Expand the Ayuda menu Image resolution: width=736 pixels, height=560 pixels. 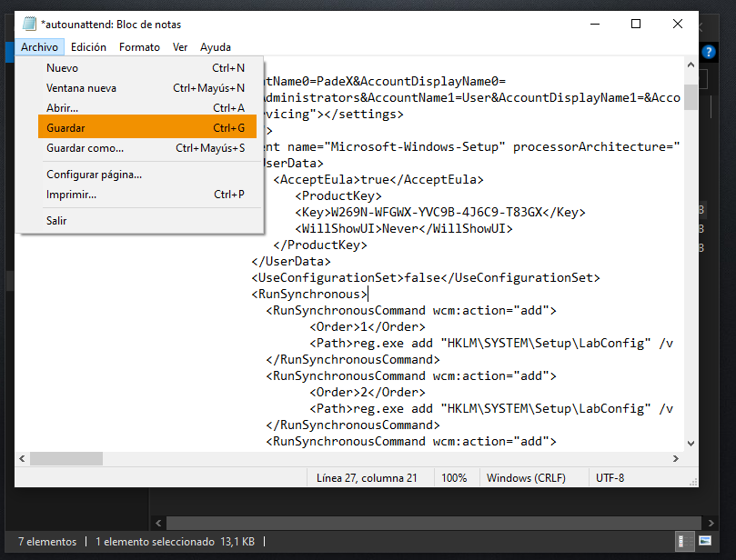[216, 47]
